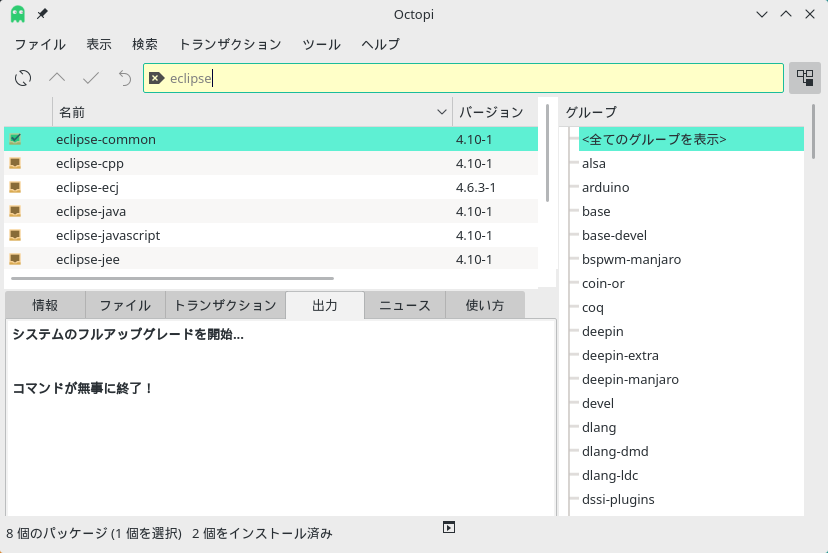Screen dimensions: 828x553
Task: Click eclipse-cpp package status icon
Action: [x=15, y=163]
